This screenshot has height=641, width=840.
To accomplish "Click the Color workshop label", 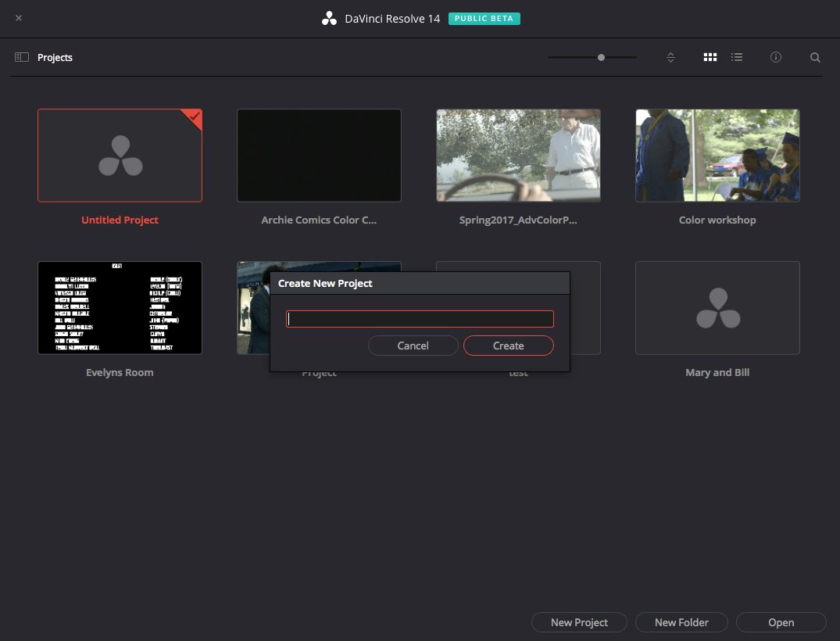I will [x=717, y=220].
